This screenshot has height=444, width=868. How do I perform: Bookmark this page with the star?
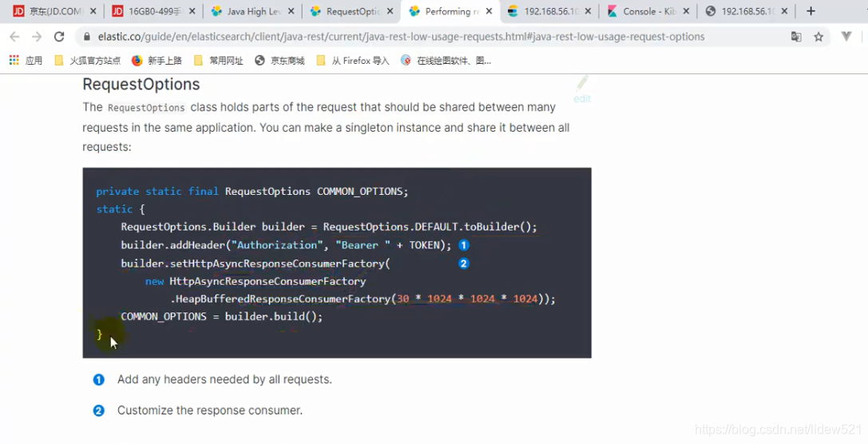(x=818, y=37)
